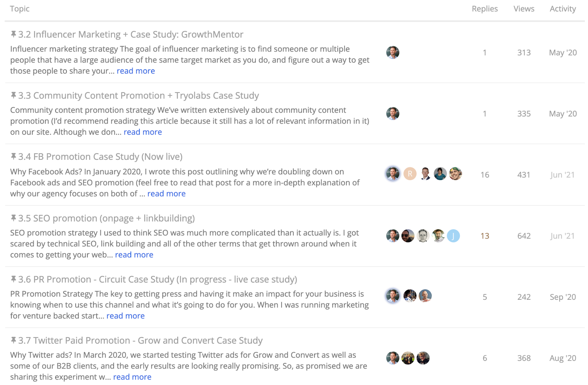
Task: Select the last avatar in the FB Promotion row
Action: [x=455, y=173]
